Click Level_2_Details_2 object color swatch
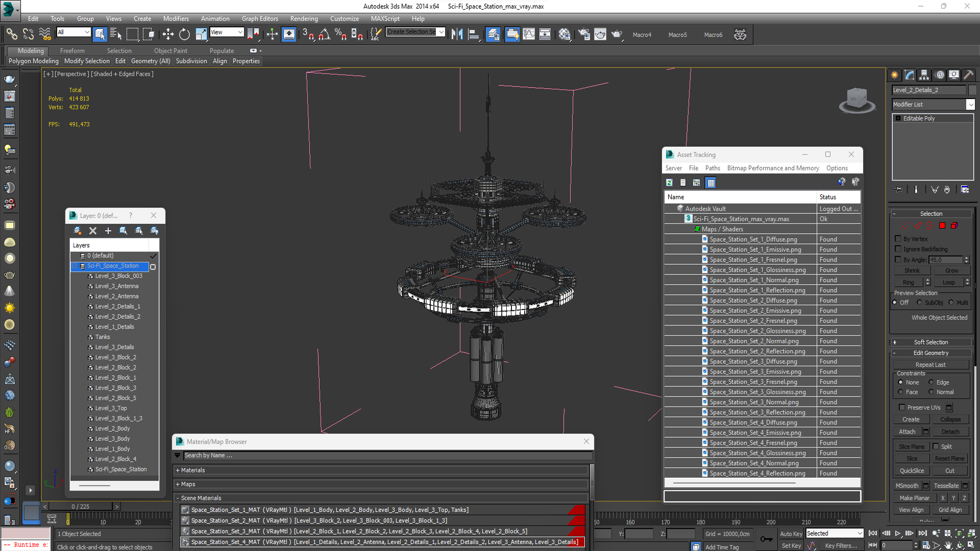980x551 pixels. (x=972, y=90)
